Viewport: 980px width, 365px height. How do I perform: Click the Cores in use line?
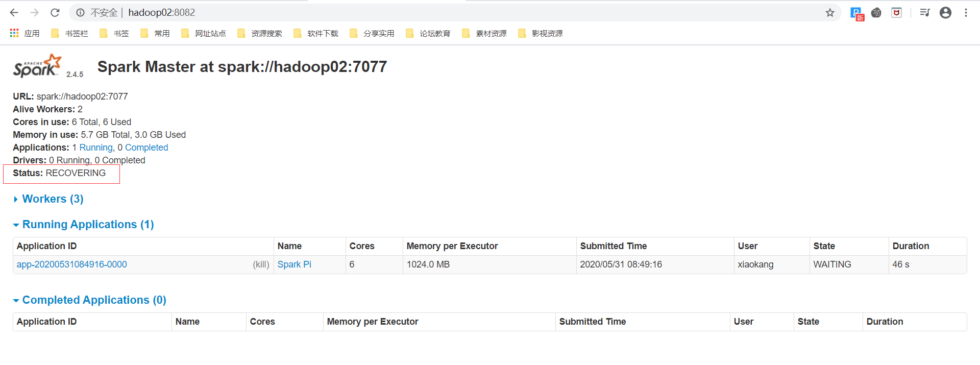tap(72, 122)
